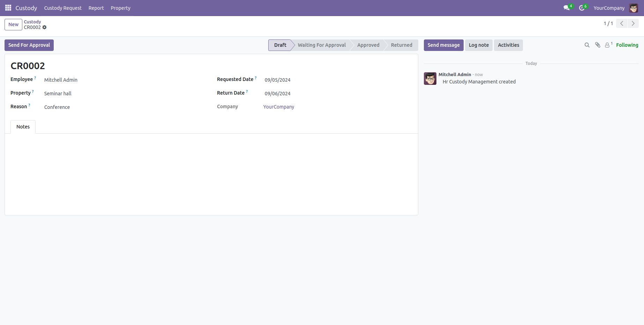Search messages with the magnifier icon
This screenshot has width=644, height=325.
587,45
